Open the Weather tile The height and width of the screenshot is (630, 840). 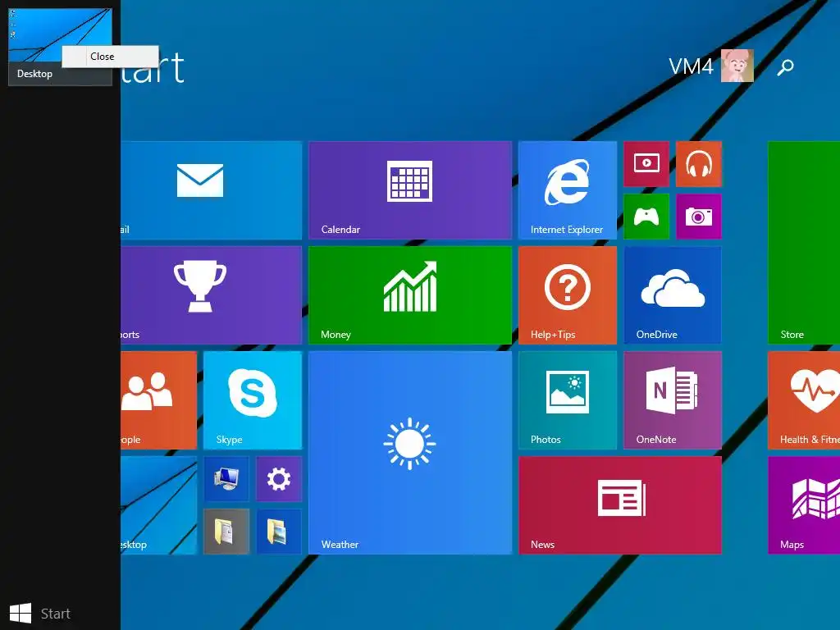pos(410,453)
